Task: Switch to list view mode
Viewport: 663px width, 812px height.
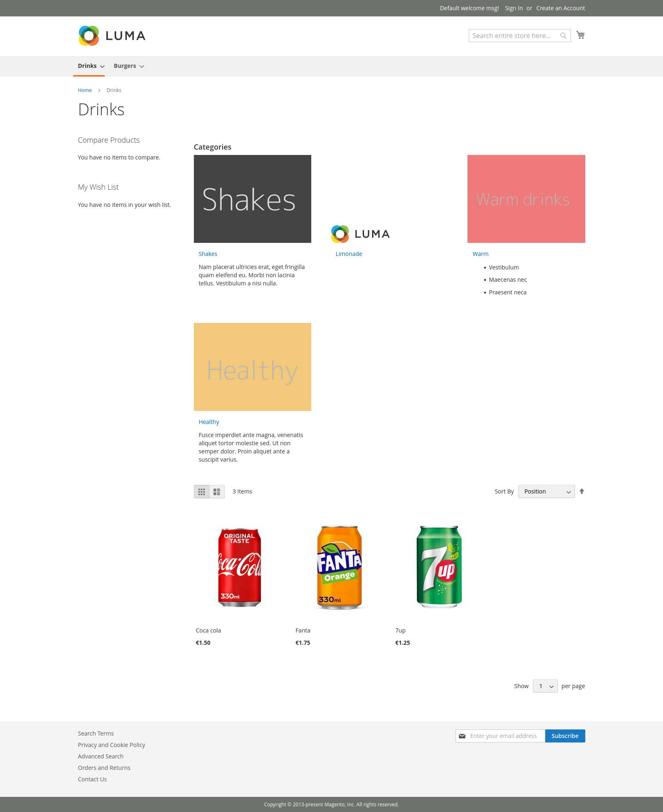Action: click(x=217, y=491)
